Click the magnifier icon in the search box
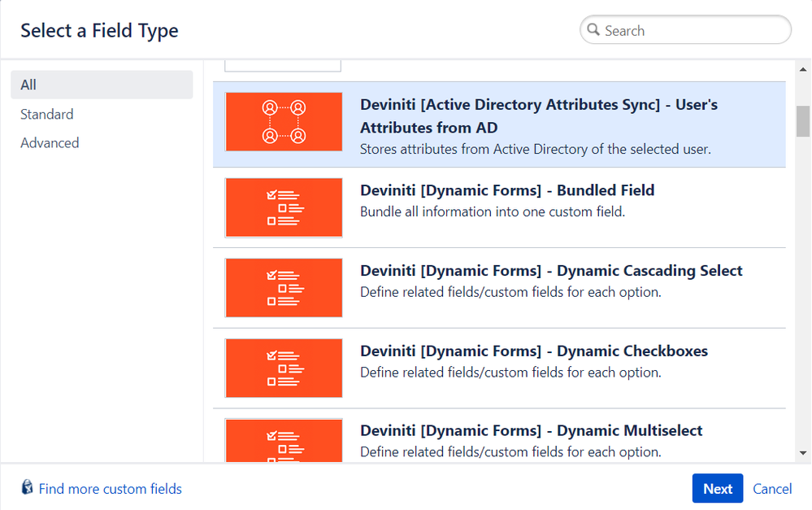 pyautogui.click(x=594, y=29)
